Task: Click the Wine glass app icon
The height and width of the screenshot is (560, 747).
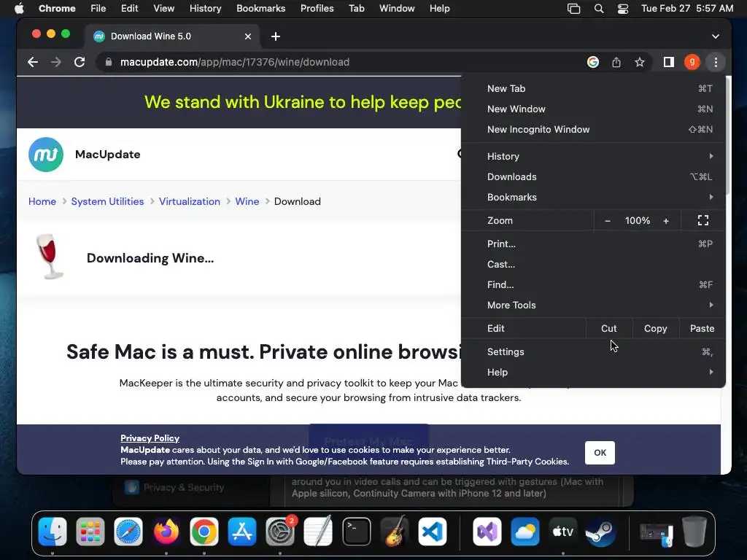Action: pyautogui.click(x=50, y=257)
